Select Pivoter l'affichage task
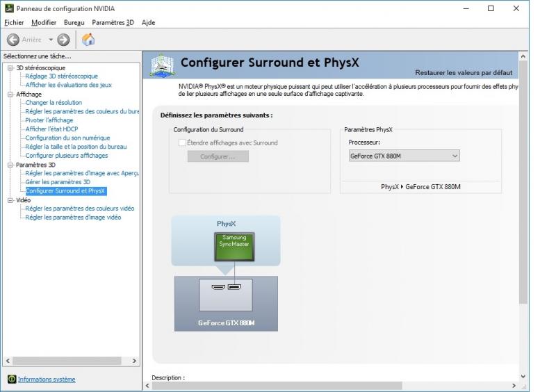Screen dimensions: 556x392 click(49, 120)
